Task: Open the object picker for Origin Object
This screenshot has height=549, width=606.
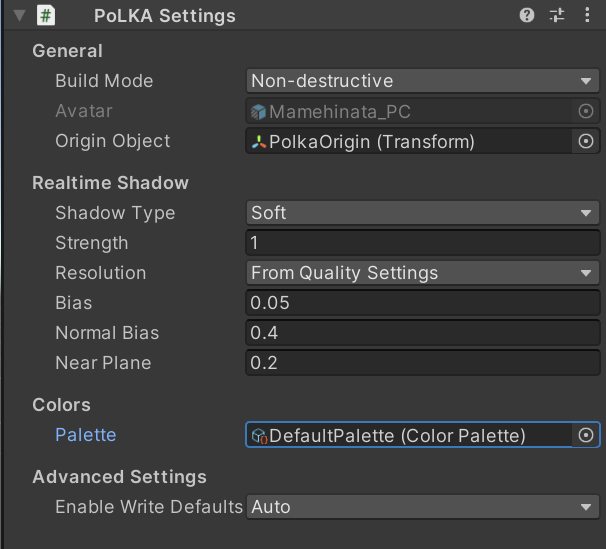Action: [586, 142]
